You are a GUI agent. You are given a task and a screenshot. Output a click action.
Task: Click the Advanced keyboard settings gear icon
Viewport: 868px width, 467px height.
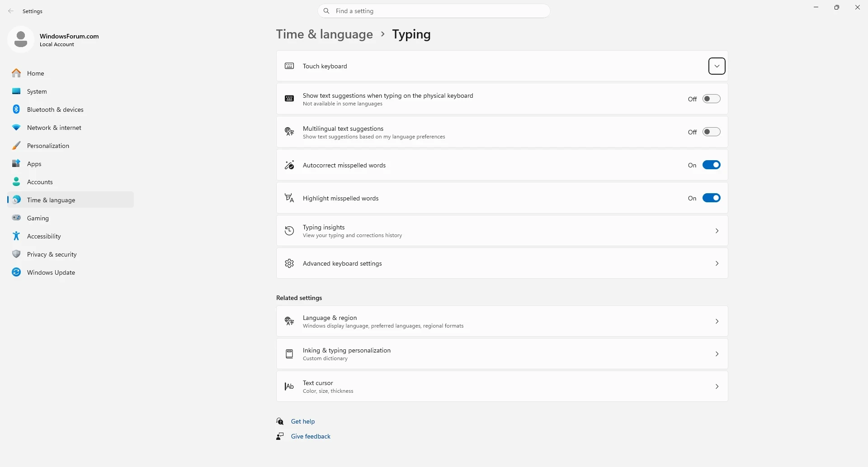point(289,263)
